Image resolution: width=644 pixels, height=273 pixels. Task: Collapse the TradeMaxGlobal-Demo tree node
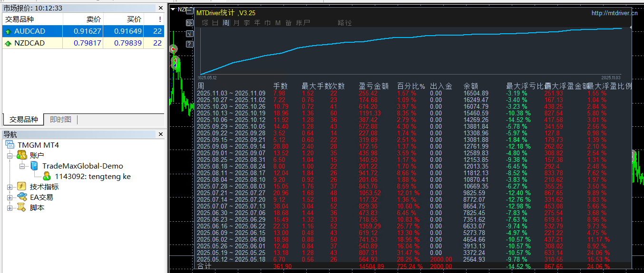pyautogui.click(x=22, y=166)
